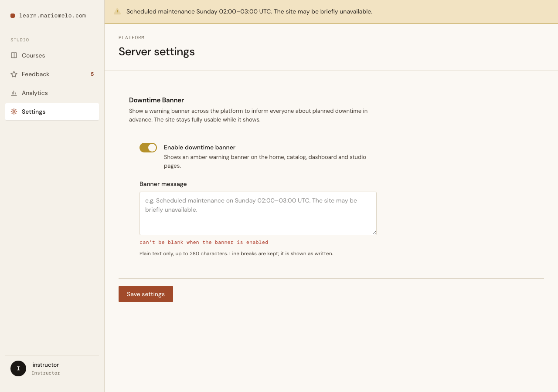558x392 pixels.
Task: Click the Banner message label
Action: (163, 184)
